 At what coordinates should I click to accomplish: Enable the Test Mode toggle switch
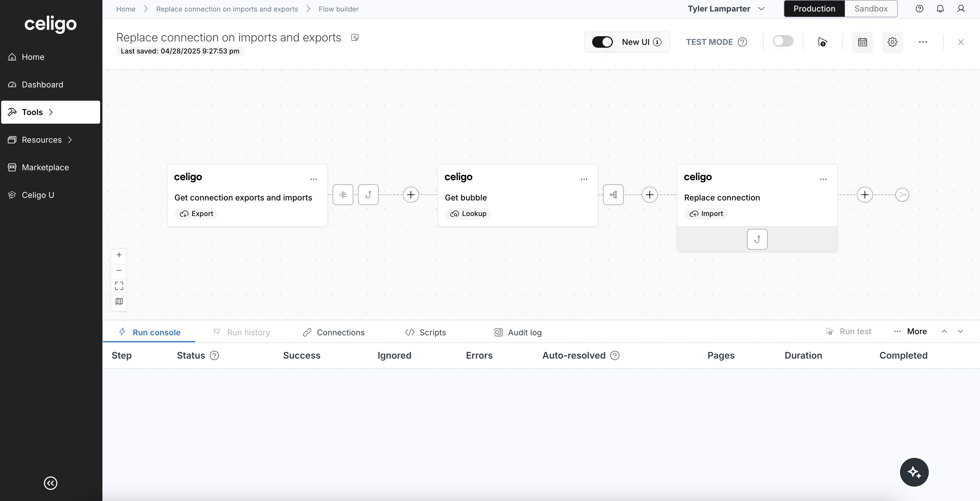click(x=783, y=41)
